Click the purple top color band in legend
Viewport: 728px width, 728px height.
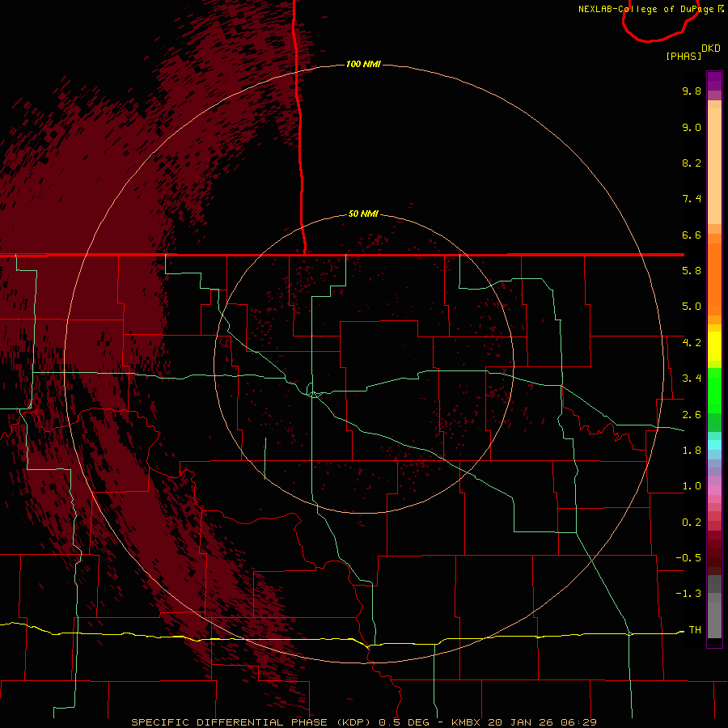click(714, 81)
